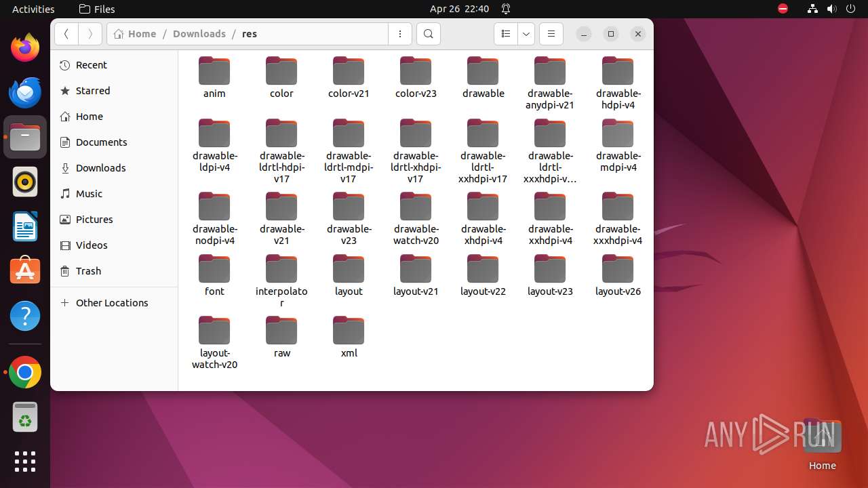The width and height of the screenshot is (868, 488).
Task: Open the layout folder
Action: click(x=349, y=276)
